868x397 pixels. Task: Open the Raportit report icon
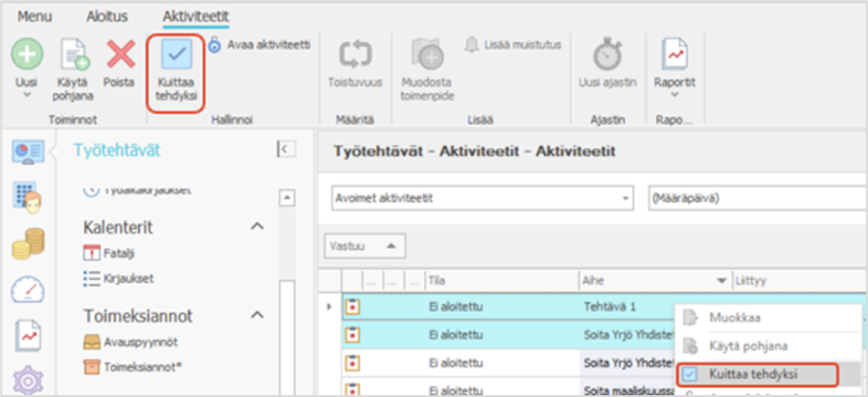point(674,56)
